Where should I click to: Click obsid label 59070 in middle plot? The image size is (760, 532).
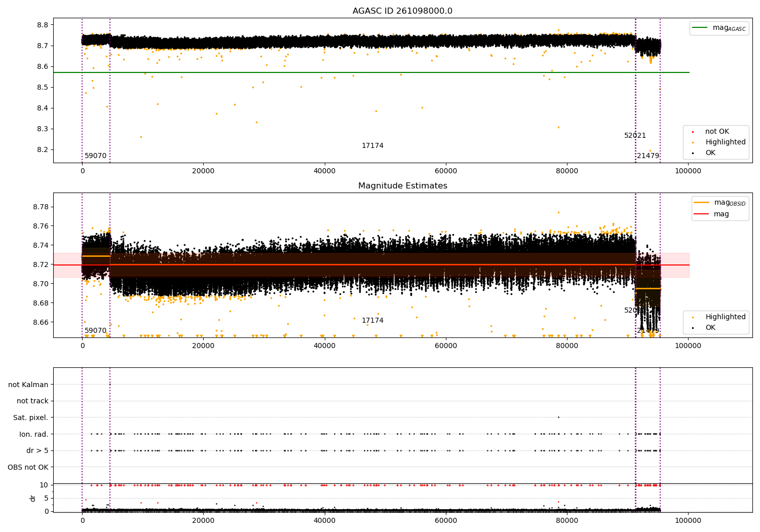pos(96,331)
